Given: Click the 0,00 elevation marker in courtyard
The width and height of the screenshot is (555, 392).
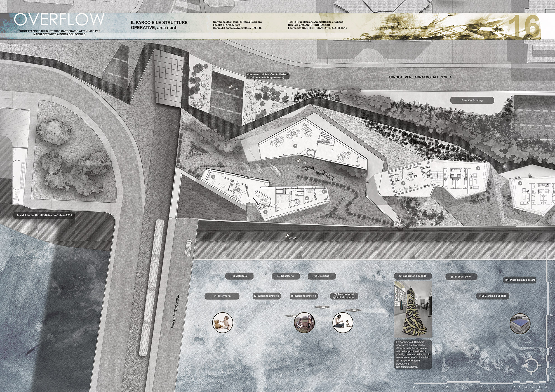Looking at the screenshot, I should click(x=298, y=161).
